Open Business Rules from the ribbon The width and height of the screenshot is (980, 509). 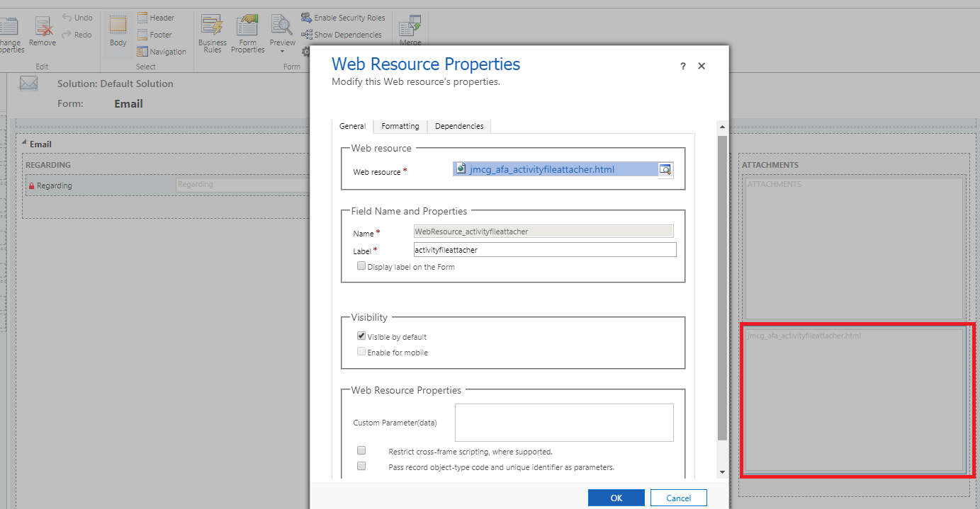tap(212, 32)
